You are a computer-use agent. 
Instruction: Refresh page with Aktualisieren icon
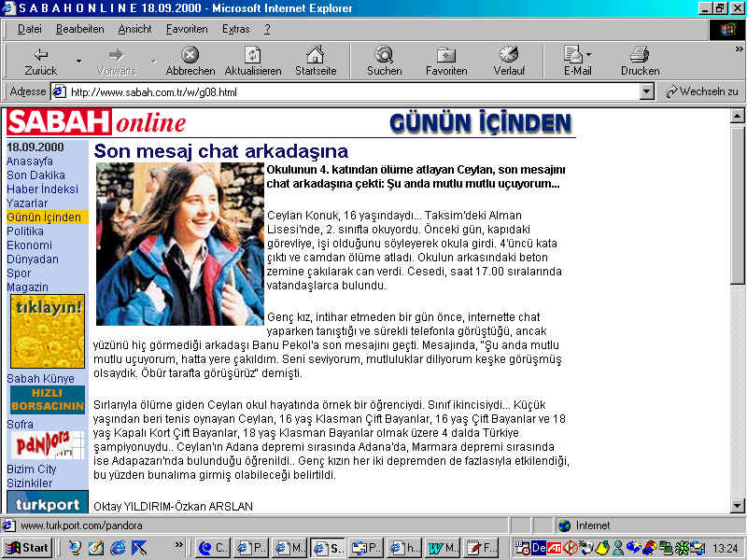coord(252,55)
